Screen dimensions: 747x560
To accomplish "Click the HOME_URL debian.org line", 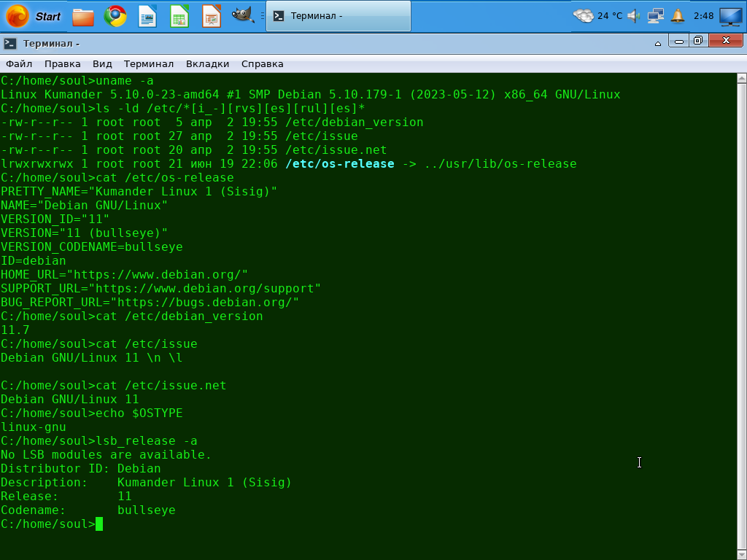I will click(x=124, y=275).
